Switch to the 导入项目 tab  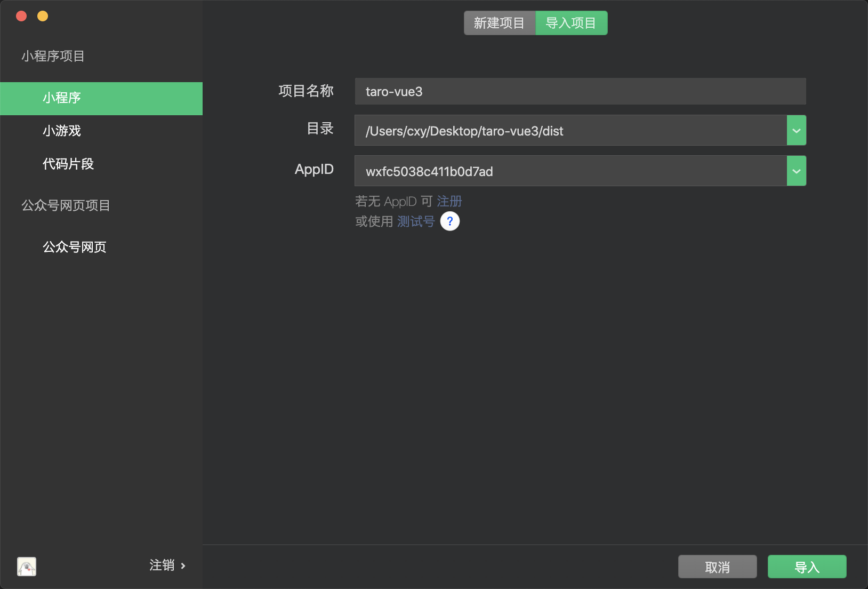point(571,22)
